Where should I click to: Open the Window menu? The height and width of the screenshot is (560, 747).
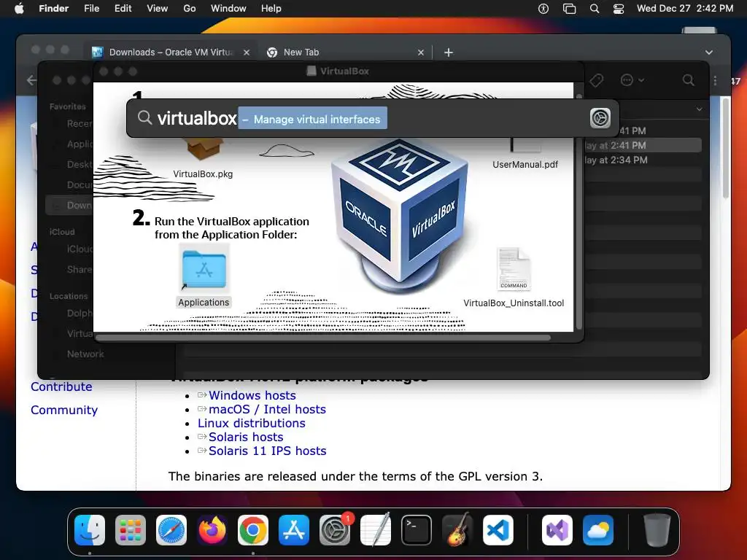point(228,9)
